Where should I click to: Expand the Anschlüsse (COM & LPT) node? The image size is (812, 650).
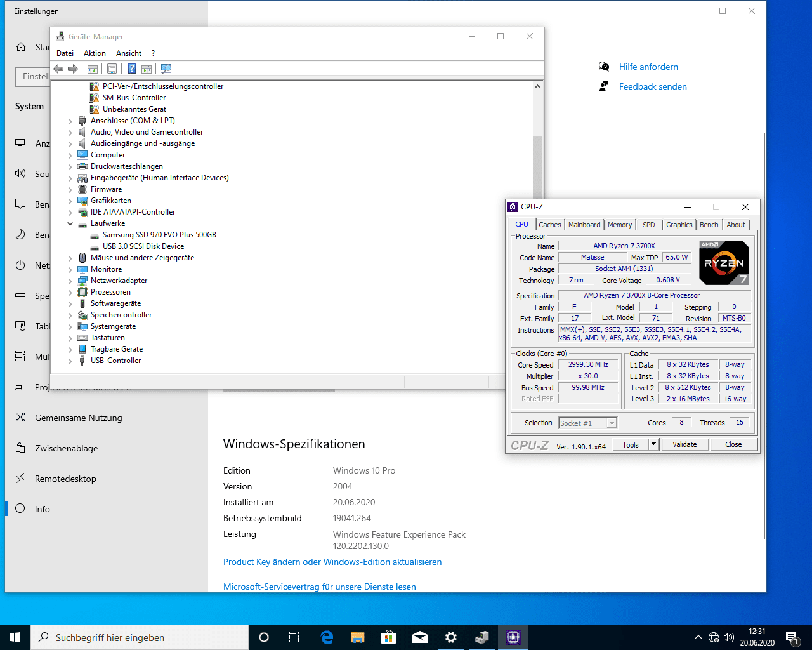(x=70, y=121)
